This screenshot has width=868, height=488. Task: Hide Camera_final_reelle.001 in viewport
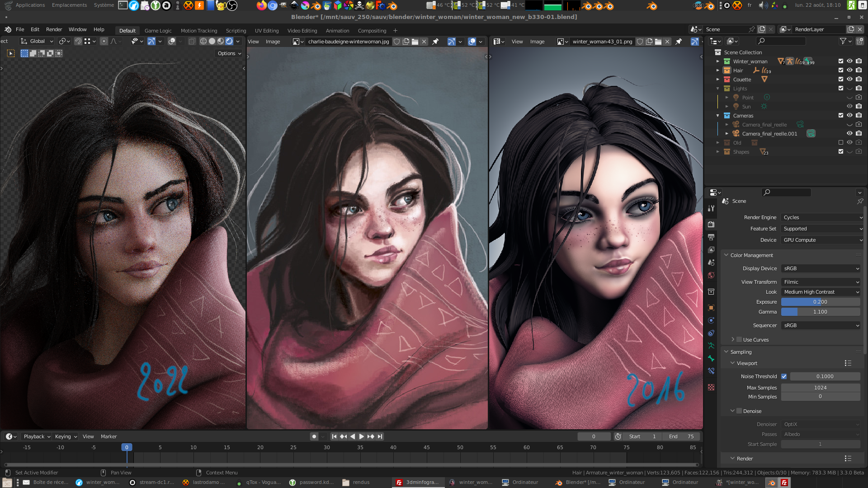[849, 134]
